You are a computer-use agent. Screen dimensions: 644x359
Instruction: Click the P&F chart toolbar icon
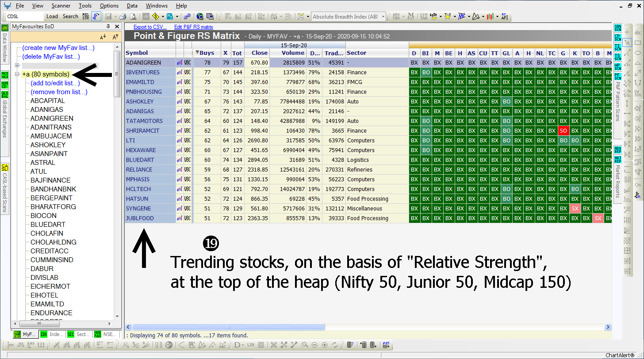tap(96, 16)
